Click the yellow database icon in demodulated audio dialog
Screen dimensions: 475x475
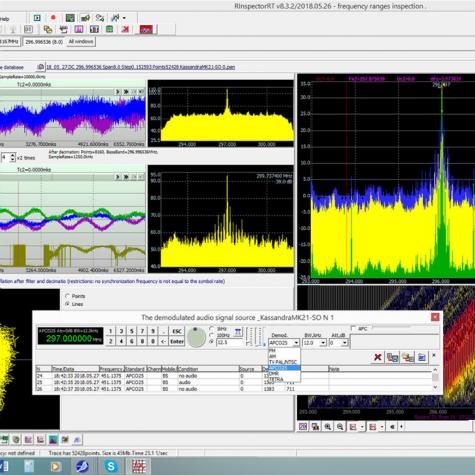coord(407,357)
